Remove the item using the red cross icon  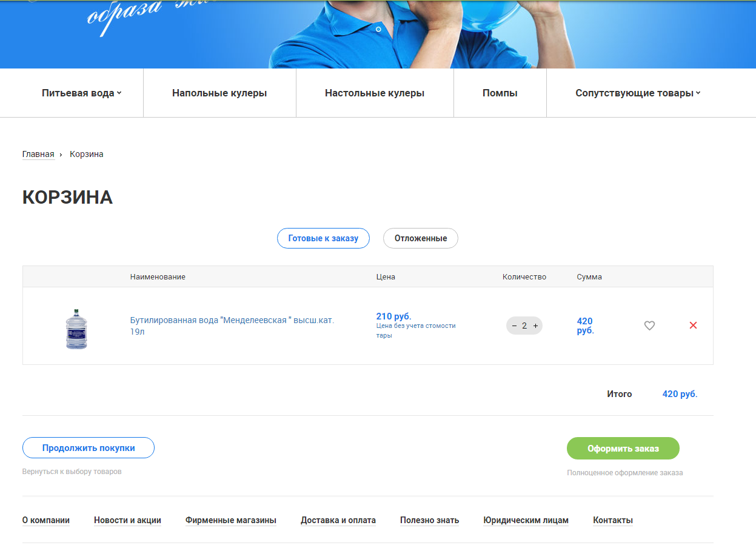tap(693, 326)
